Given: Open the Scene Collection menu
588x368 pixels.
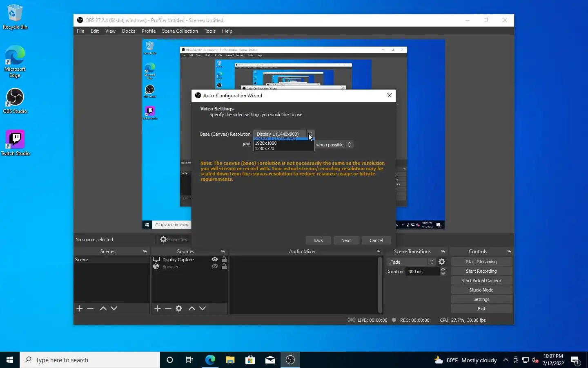Looking at the screenshot, I should pyautogui.click(x=180, y=31).
